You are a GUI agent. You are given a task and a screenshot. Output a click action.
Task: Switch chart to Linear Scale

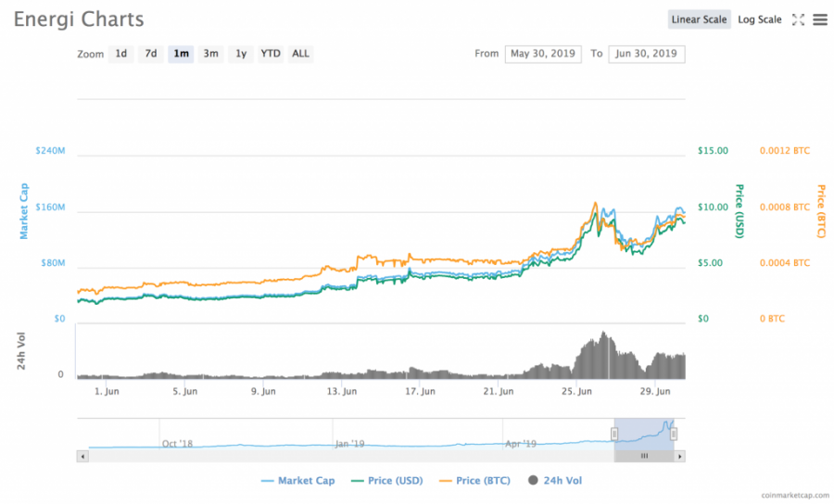[x=699, y=19]
